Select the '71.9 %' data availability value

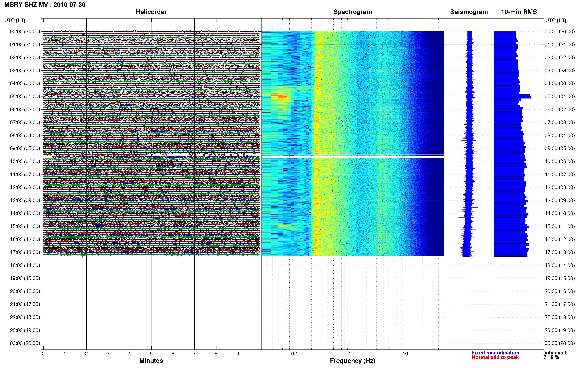pyautogui.click(x=551, y=357)
